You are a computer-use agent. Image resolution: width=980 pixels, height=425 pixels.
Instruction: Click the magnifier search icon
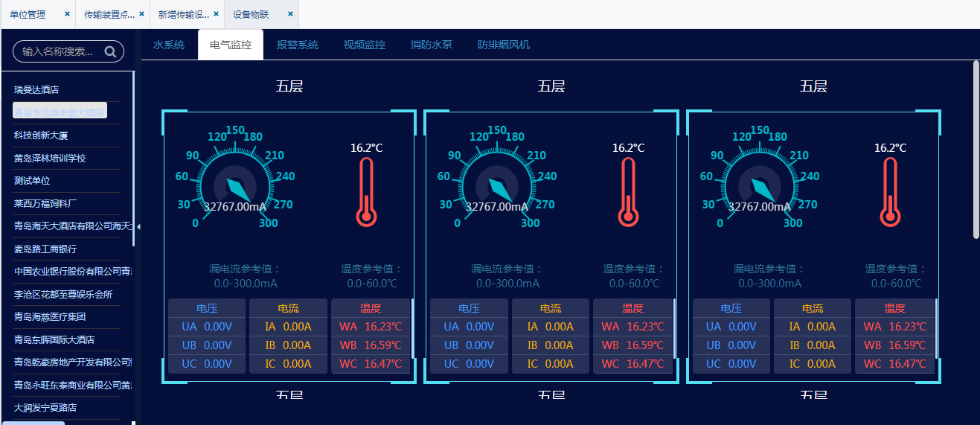[x=111, y=51]
